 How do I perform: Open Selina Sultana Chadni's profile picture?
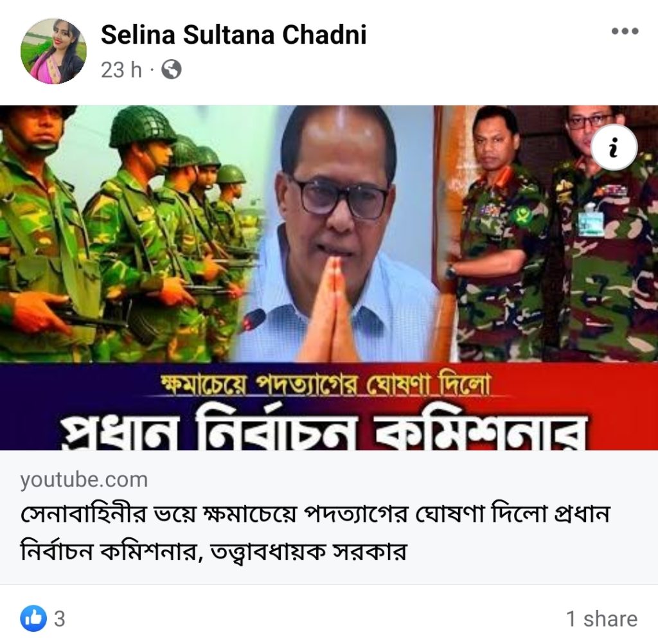coord(53,51)
